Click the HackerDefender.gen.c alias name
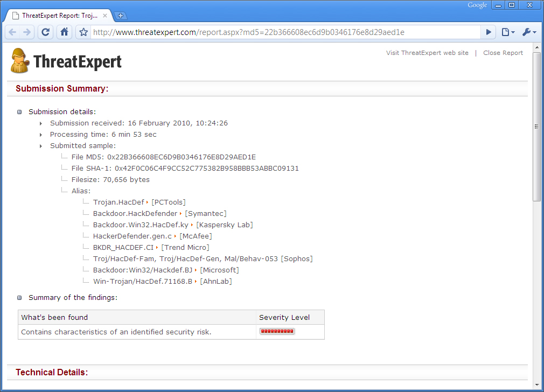 (132, 236)
